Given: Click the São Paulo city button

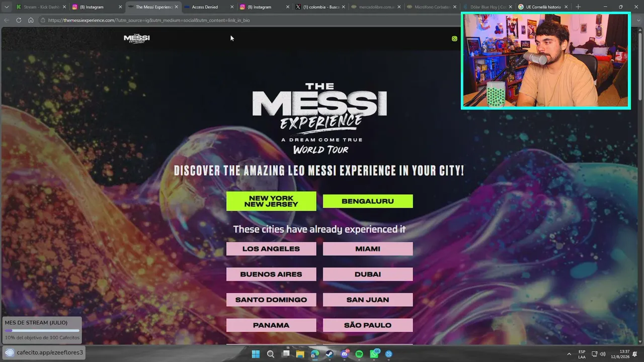Looking at the screenshot, I should (x=368, y=325).
